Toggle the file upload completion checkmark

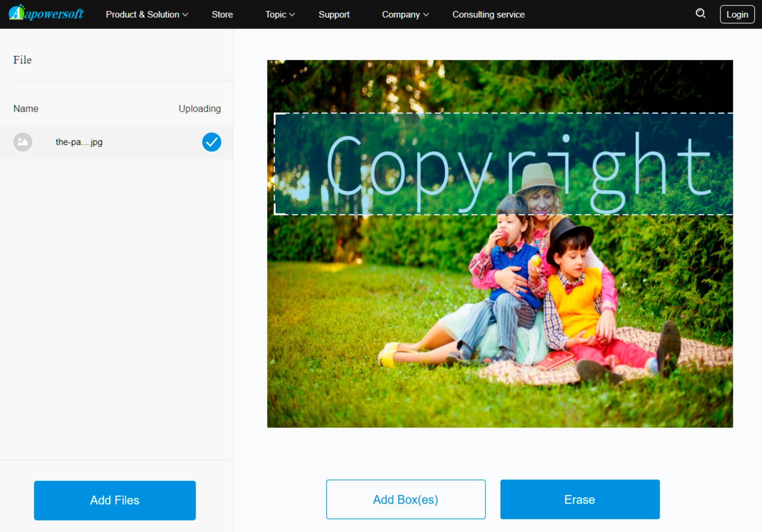coord(211,142)
